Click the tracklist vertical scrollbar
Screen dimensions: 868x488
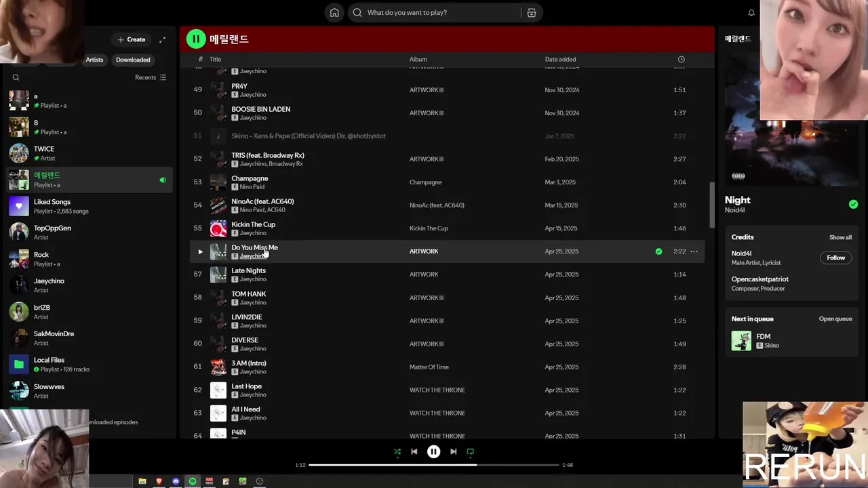click(711, 205)
